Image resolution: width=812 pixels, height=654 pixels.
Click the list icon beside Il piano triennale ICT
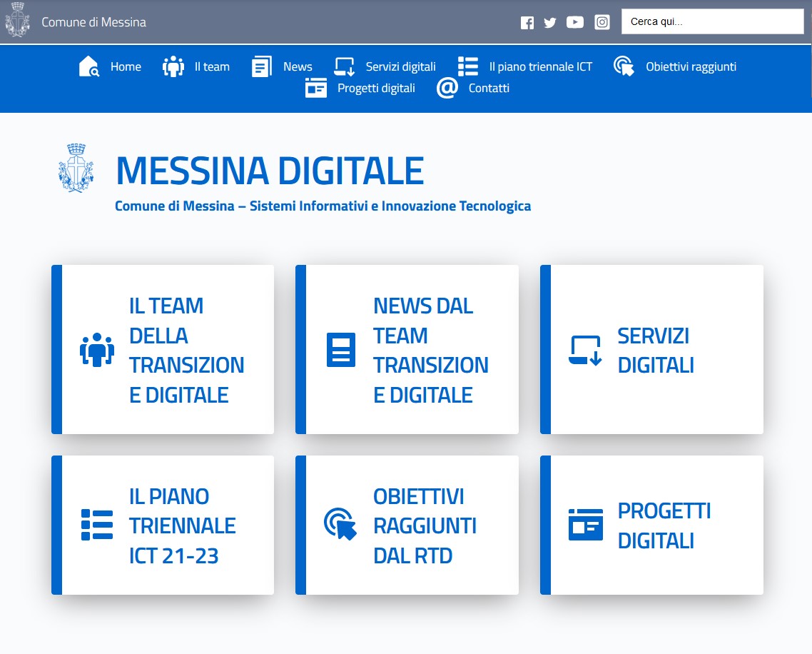pyautogui.click(x=468, y=66)
